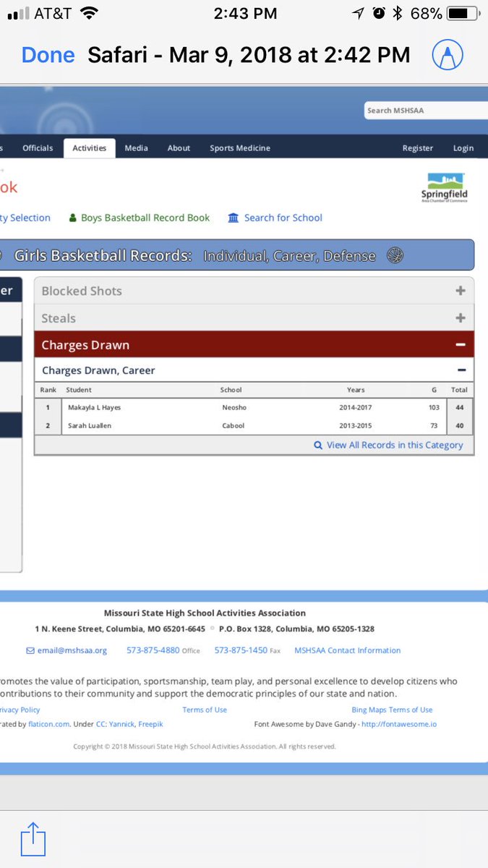The width and height of the screenshot is (488, 868).
Task: Click the basketball icon in records header
Action: [x=395, y=255]
